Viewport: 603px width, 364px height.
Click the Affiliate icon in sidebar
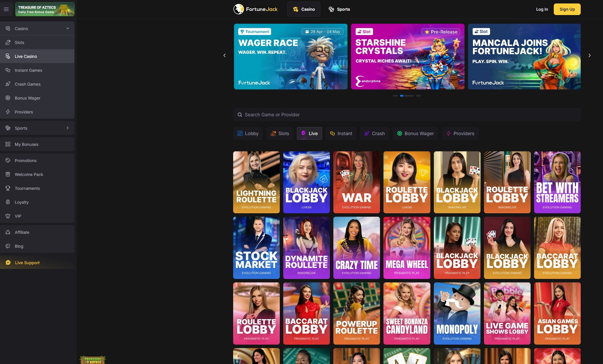point(8,232)
